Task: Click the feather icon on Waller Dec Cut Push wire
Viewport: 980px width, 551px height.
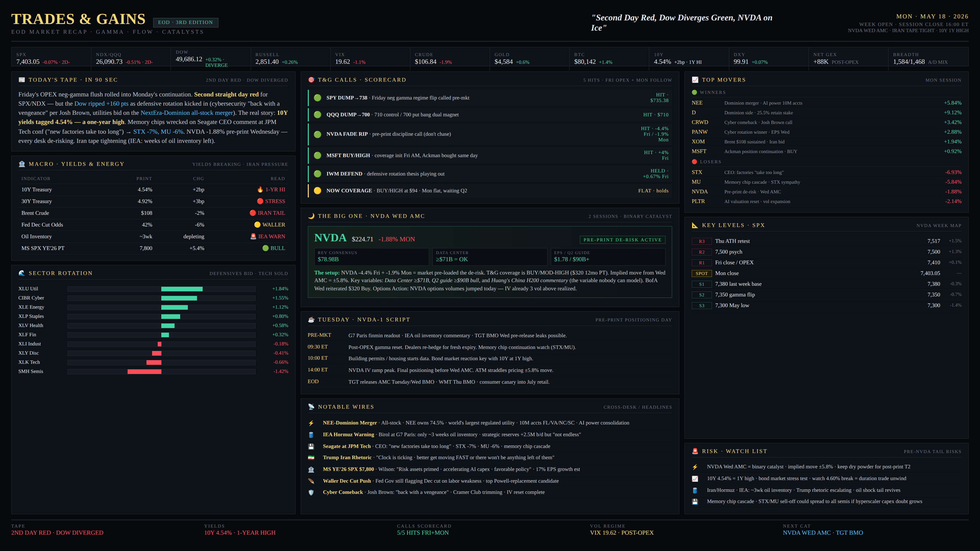Action: [311, 481]
